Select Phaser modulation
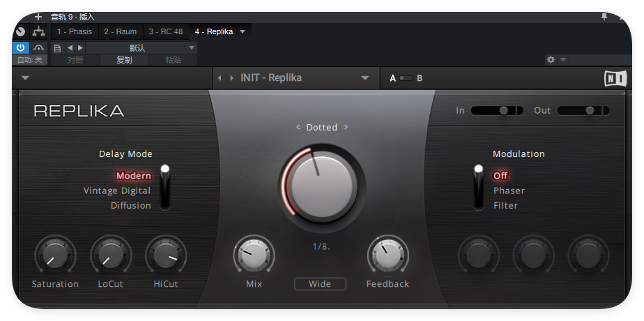The height and width of the screenshot is (321, 644). pyautogui.click(x=509, y=191)
